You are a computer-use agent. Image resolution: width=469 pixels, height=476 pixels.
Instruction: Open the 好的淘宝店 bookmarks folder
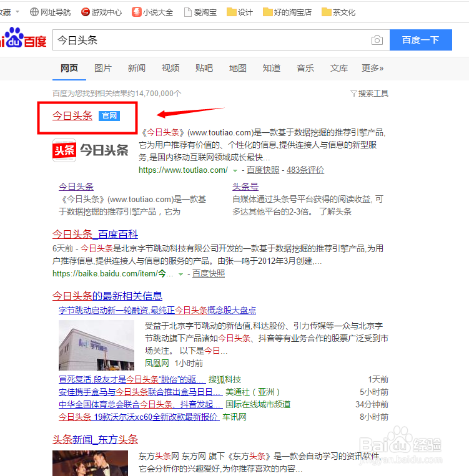(x=287, y=12)
